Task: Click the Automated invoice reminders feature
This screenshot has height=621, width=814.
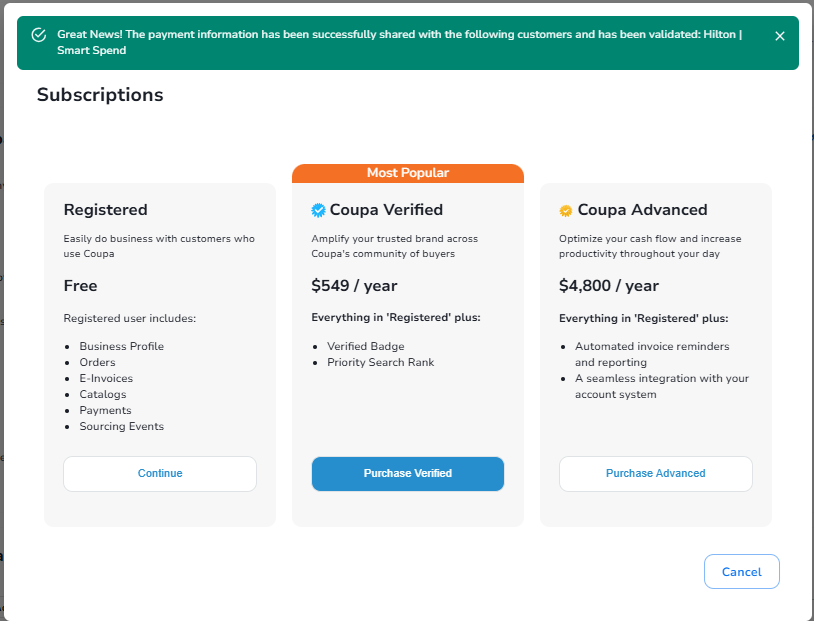Action: coord(651,346)
